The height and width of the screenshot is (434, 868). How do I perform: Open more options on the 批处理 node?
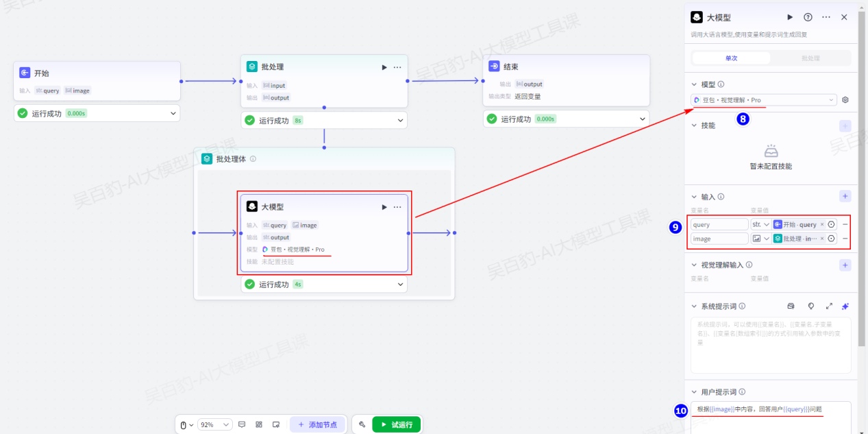pyautogui.click(x=397, y=67)
